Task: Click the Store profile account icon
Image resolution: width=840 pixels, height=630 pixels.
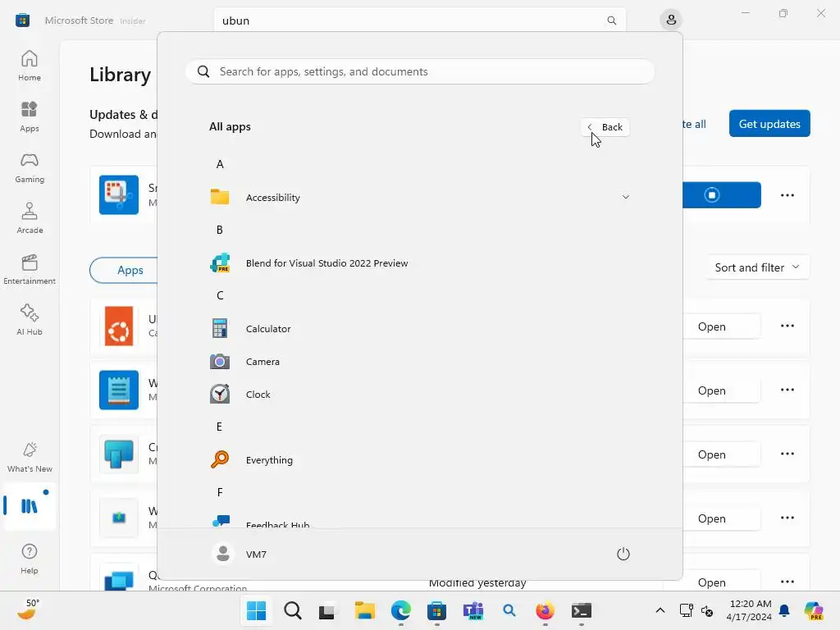Action: coord(671,21)
